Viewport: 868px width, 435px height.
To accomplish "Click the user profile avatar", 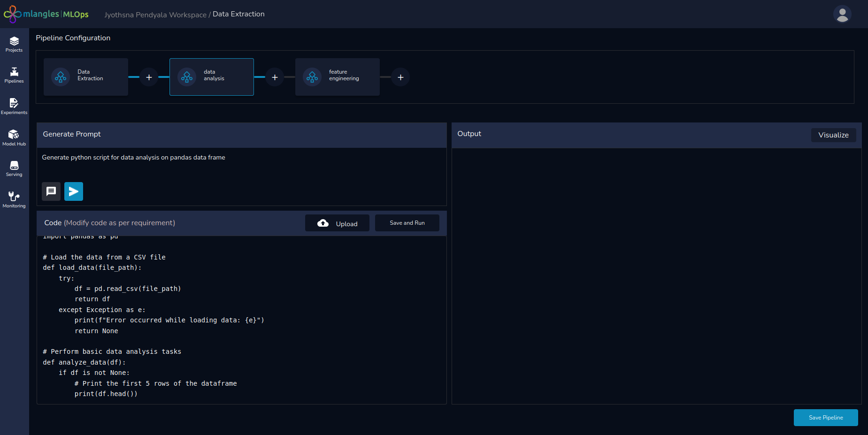I will pyautogui.click(x=842, y=14).
